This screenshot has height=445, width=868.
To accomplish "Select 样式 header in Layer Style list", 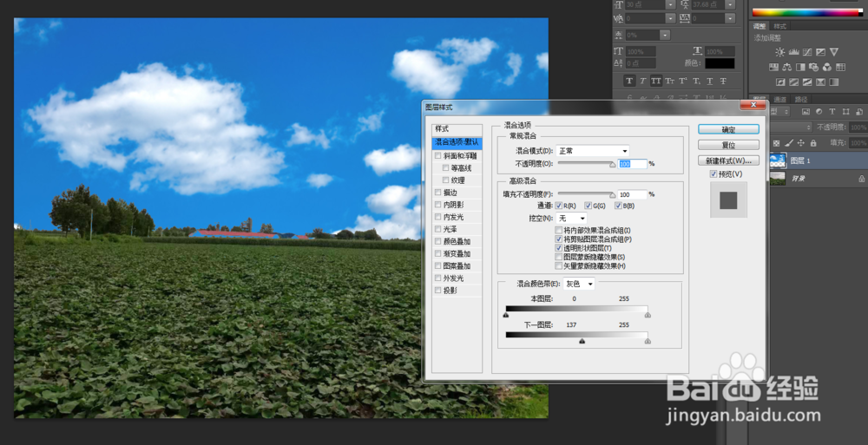I will coord(457,129).
